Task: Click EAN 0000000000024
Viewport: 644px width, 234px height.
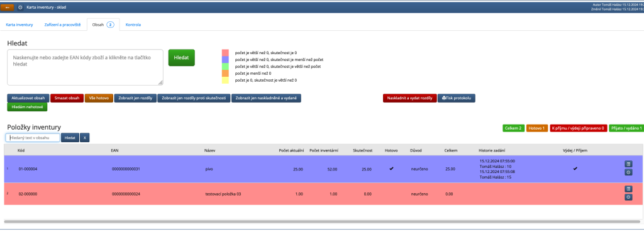Action: (126, 194)
